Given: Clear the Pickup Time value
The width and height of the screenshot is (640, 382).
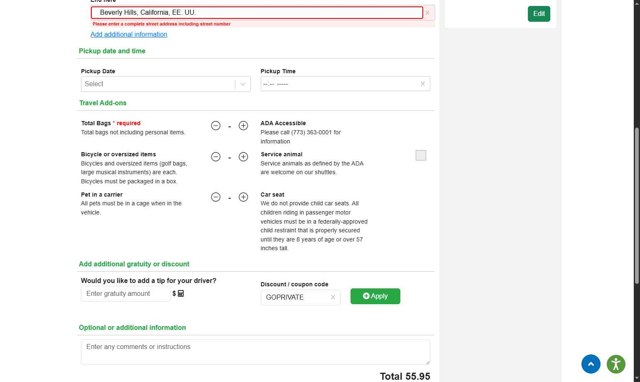Looking at the screenshot, I should click(x=423, y=84).
